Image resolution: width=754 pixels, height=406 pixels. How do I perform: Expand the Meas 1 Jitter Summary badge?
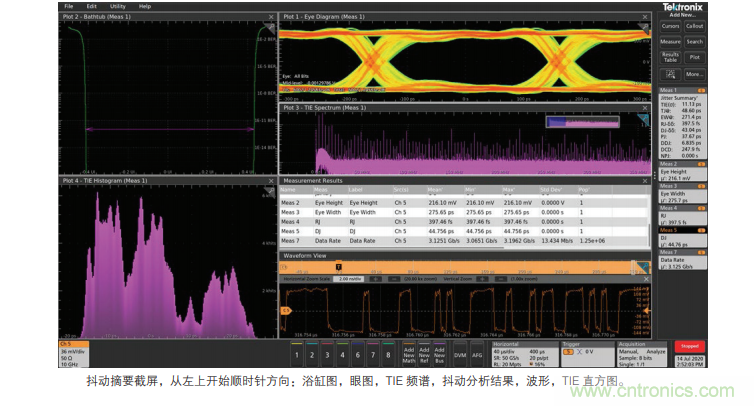coord(683,118)
